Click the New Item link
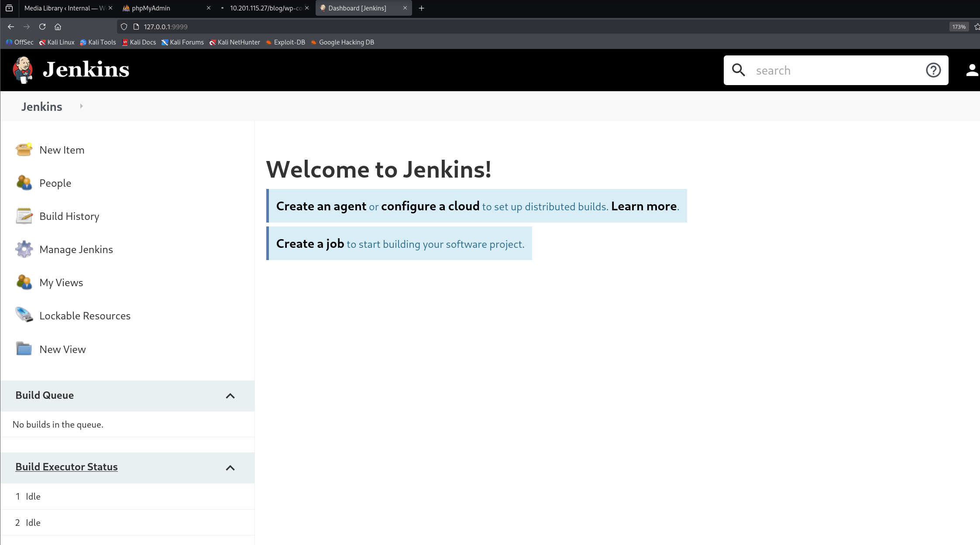 tap(62, 150)
